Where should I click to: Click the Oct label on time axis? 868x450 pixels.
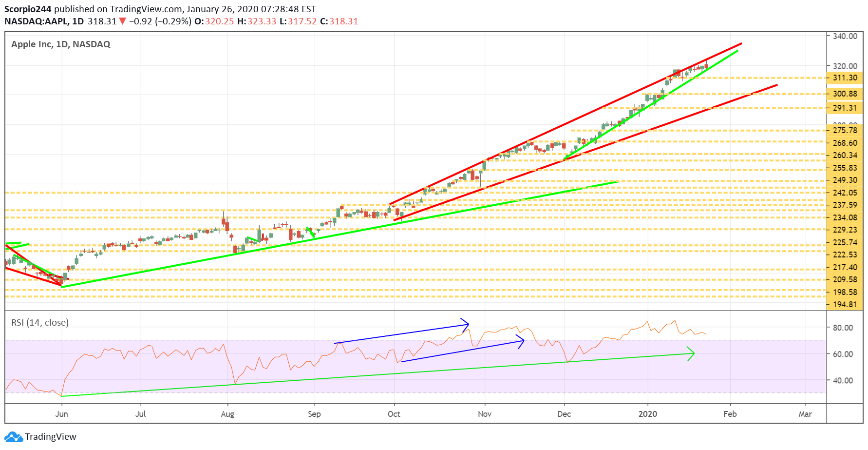click(x=394, y=414)
